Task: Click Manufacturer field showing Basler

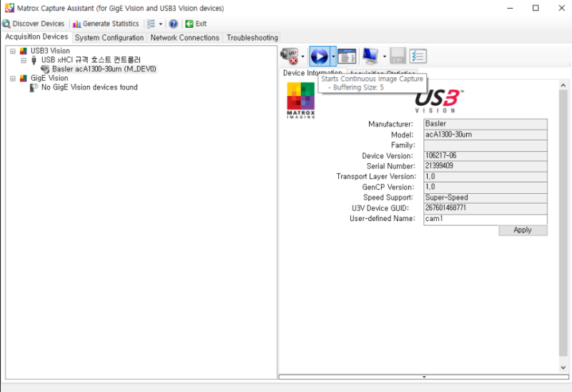Action: pos(485,124)
